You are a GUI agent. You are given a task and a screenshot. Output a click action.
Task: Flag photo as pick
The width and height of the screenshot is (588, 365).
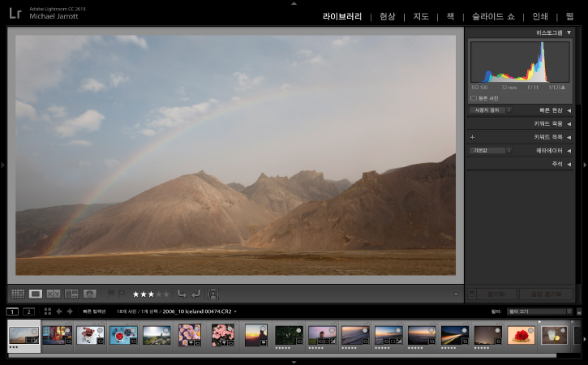[x=110, y=294]
